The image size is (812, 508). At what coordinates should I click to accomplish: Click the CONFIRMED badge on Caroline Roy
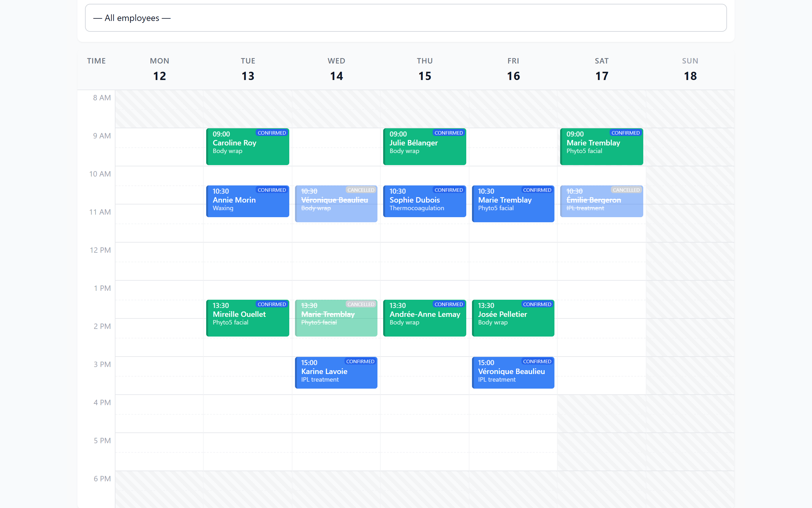(x=272, y=133)
